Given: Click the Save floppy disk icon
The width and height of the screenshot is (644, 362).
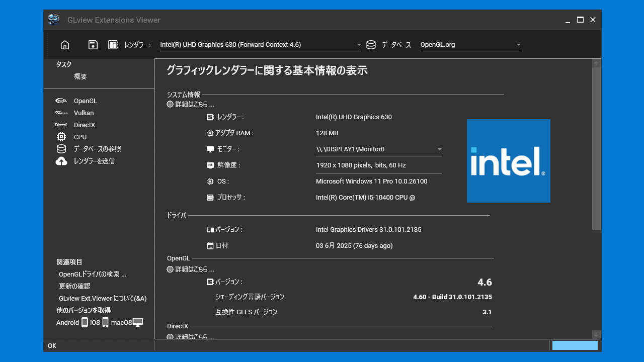Looking at the screenshot, I should pyautogui.click(x=93, y=45).
